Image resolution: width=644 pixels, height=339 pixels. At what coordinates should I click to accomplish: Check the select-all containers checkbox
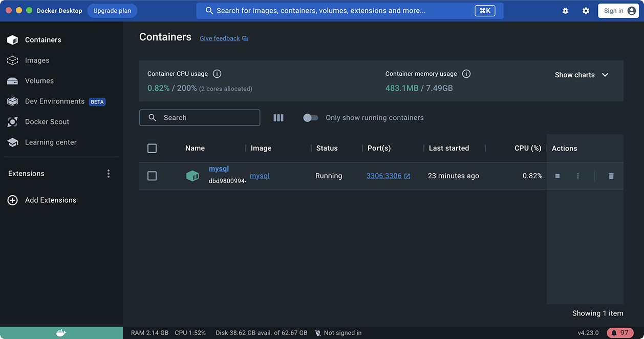coord(152,148)
